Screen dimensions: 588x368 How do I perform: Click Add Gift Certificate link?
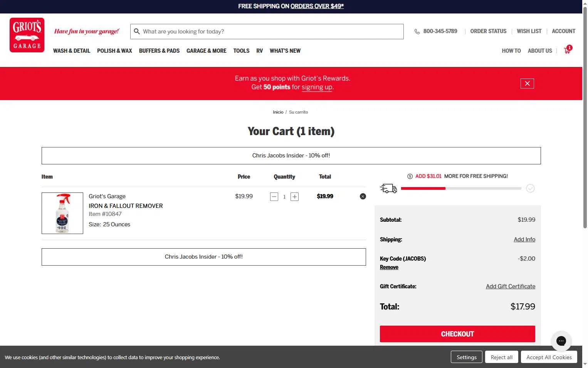click(x=511, y=286)
